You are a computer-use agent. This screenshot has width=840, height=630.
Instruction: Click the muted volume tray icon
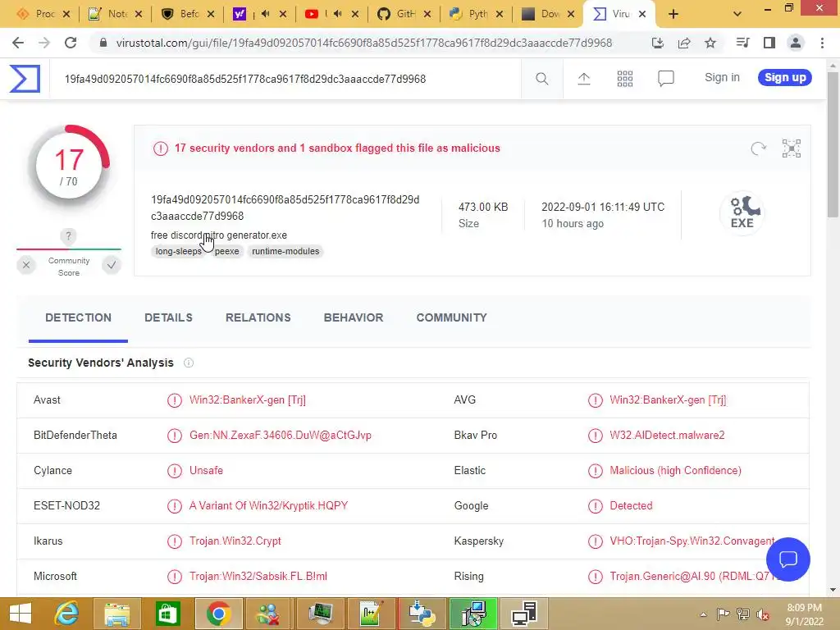762,614
